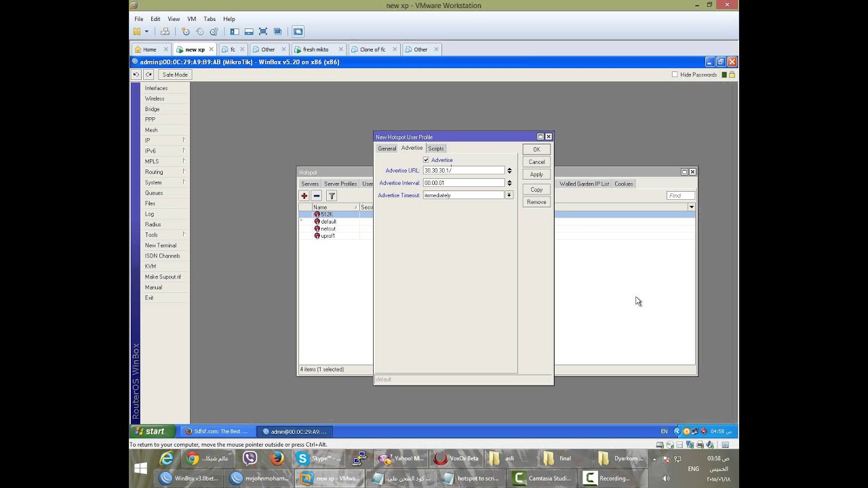
Task: Toggle the Hide Password checkbox
Action: [x=675, y=75]
